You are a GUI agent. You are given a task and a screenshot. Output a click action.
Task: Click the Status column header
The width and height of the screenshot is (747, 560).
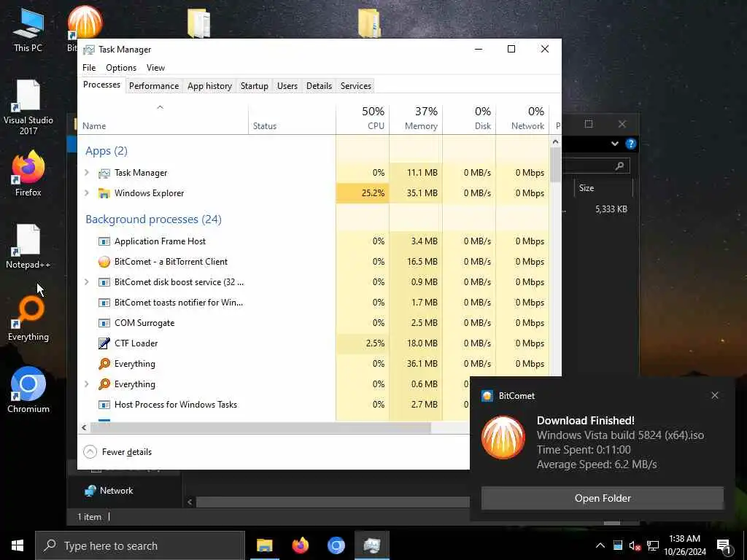[x=292, y=119]
